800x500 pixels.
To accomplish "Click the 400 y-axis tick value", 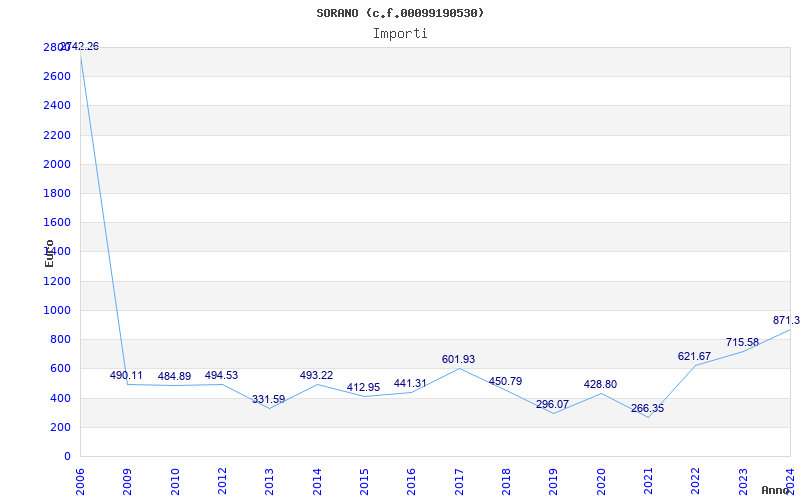I will pos(60,398).
